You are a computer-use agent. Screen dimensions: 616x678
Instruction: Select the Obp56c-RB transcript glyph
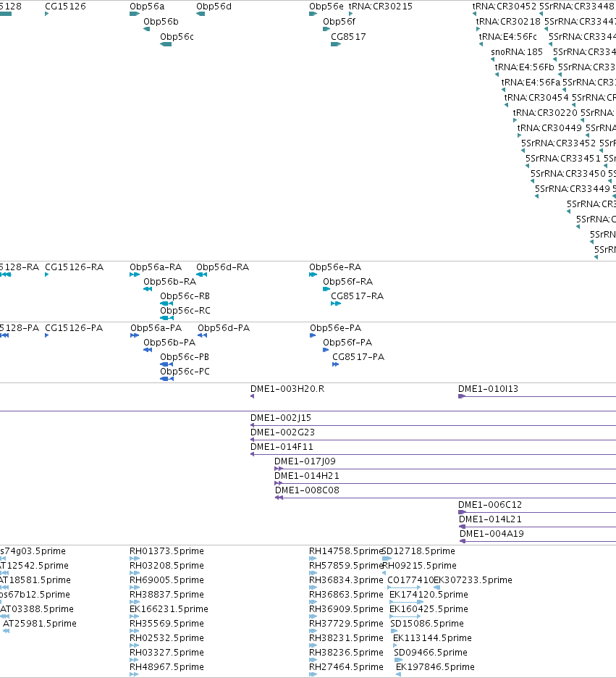[x=166, y=304]
